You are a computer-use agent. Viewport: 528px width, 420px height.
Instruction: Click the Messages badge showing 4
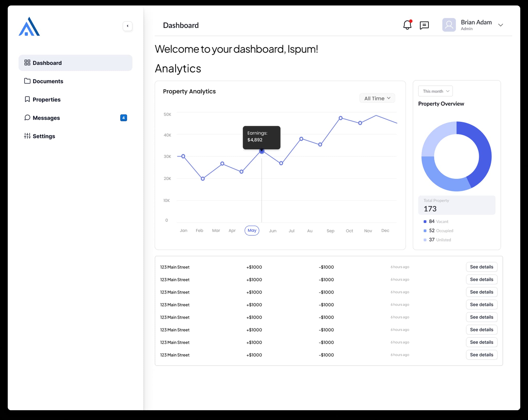[x=123, y=118]
